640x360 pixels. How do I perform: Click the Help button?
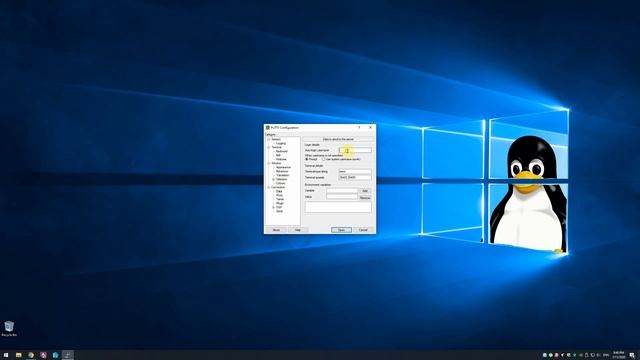(298, 230)
